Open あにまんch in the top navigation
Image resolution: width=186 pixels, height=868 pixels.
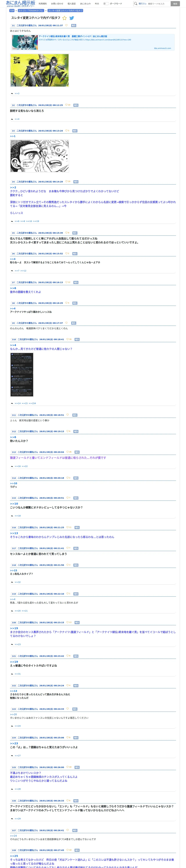coord(85,4)
